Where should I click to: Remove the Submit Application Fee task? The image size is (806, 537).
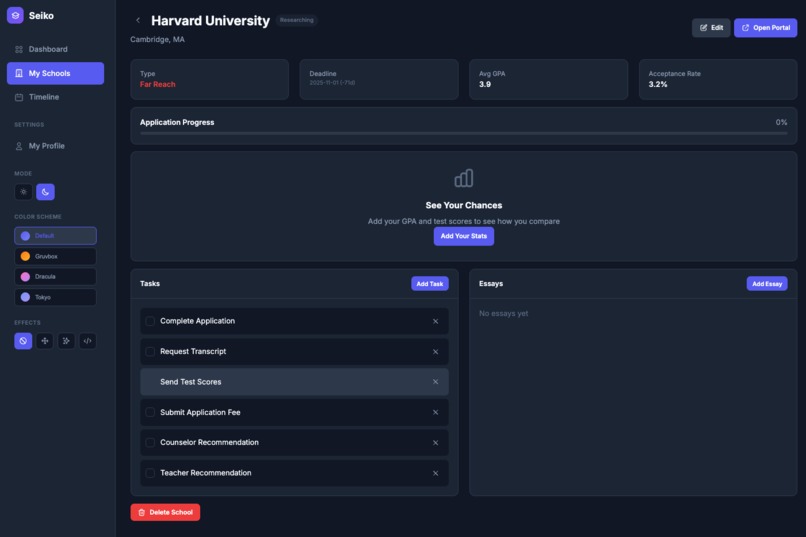435,412
